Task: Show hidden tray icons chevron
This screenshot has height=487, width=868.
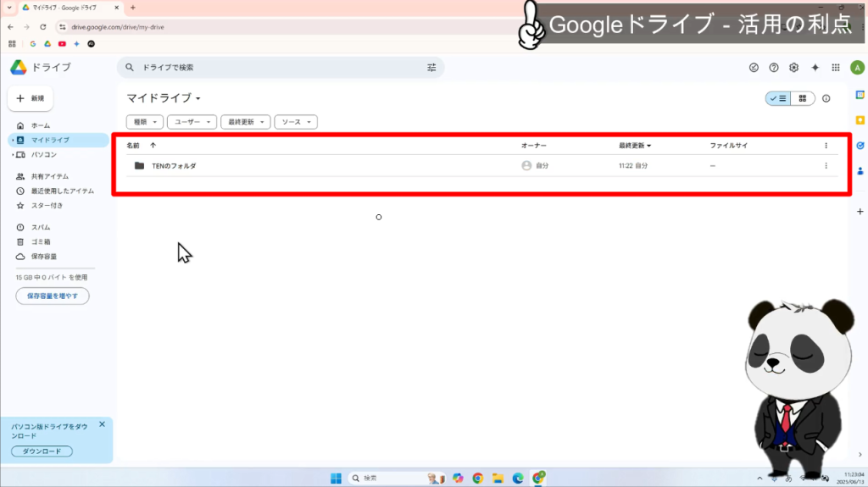Action: [759, 479]
